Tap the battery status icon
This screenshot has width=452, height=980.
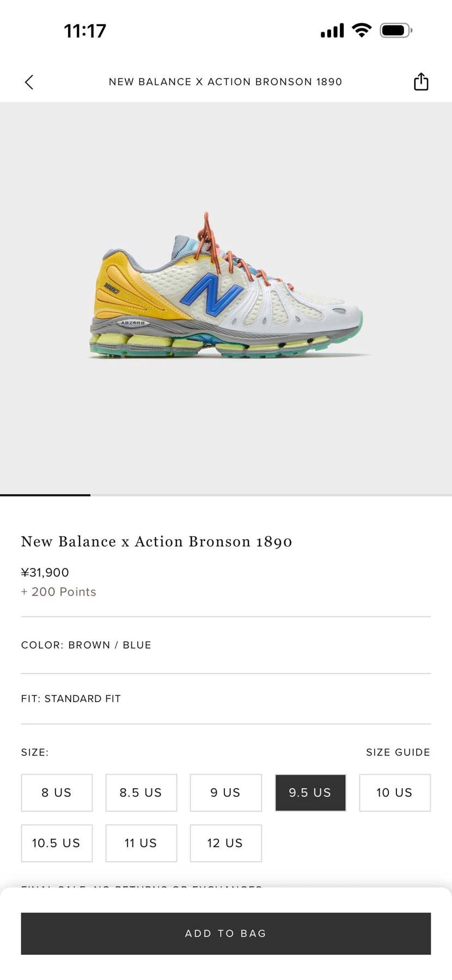pos(396,30)
